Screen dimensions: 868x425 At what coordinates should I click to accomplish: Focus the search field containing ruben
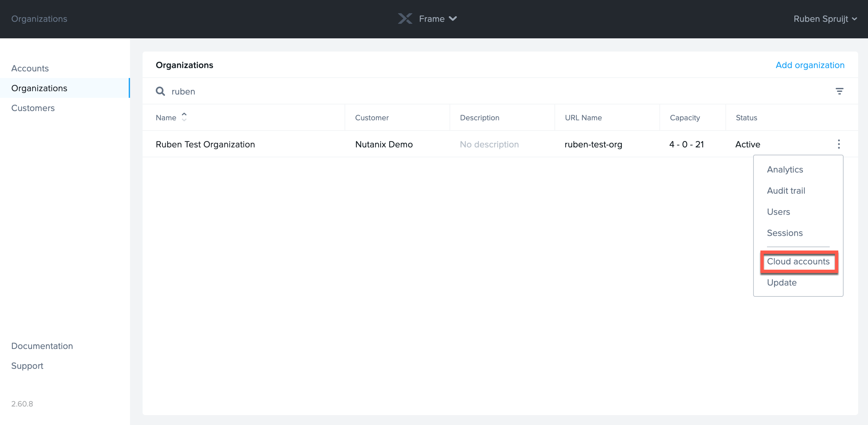click(404, 92)
